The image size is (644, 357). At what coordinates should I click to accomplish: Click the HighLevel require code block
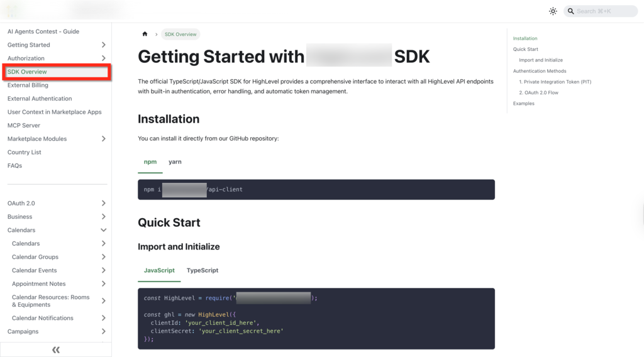tap(316, 319)
